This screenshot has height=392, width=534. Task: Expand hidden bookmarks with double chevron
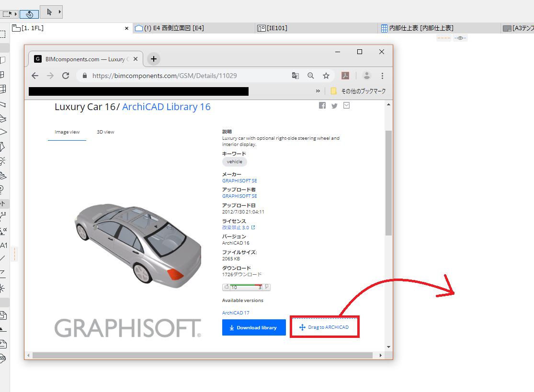point(318,91)
